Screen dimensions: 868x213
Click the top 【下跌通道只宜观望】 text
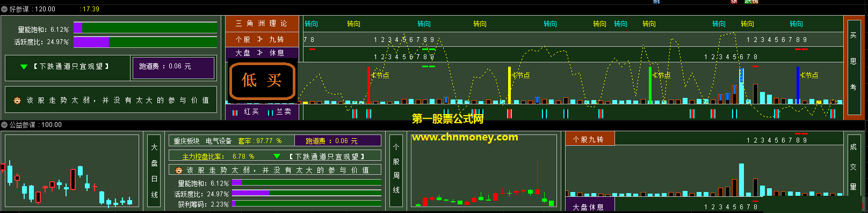coord(71,67)
